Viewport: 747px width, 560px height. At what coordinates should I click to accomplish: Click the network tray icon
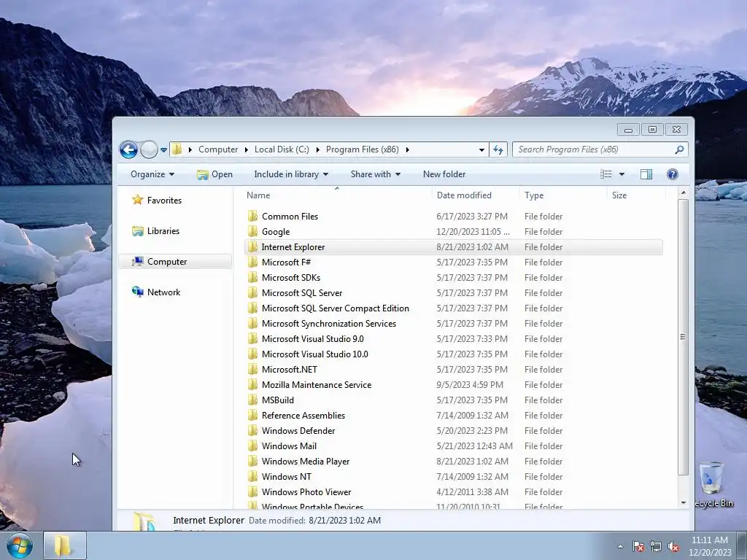coord(656,546)
